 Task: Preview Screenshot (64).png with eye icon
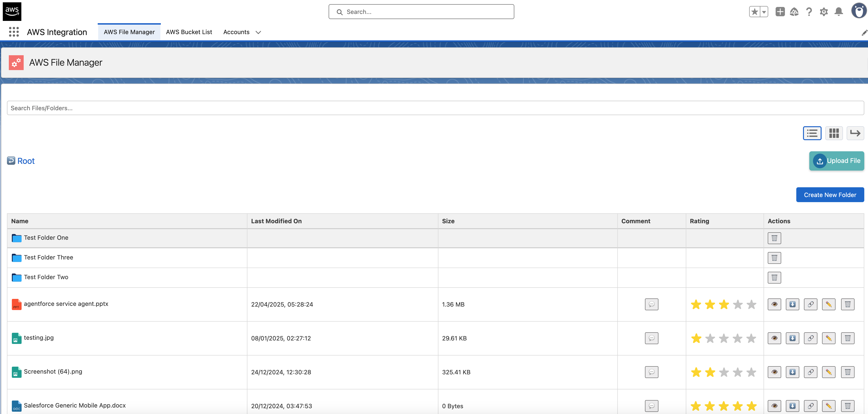click(774, 372)
